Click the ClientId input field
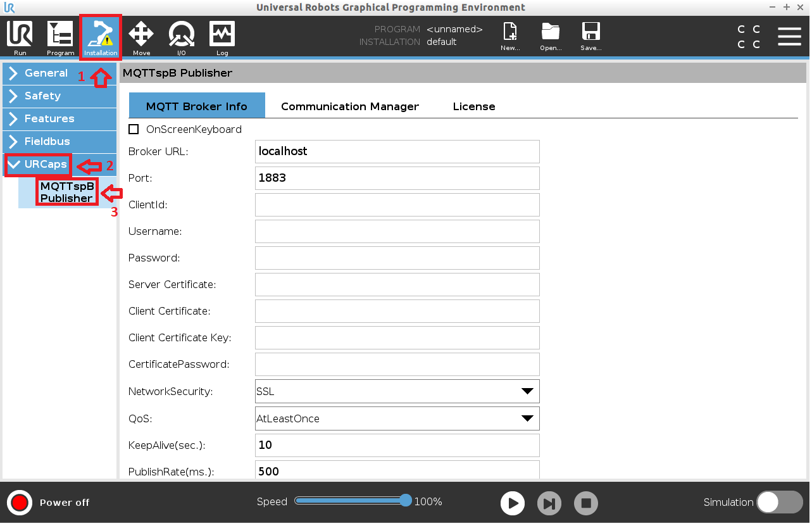Viewport: 812px width, 528px height. 397,205
